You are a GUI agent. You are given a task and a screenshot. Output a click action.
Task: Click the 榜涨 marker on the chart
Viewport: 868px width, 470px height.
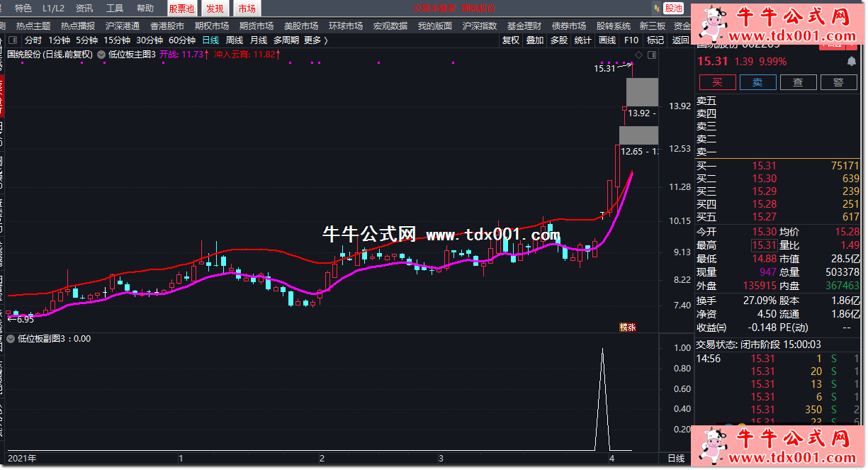628,327
